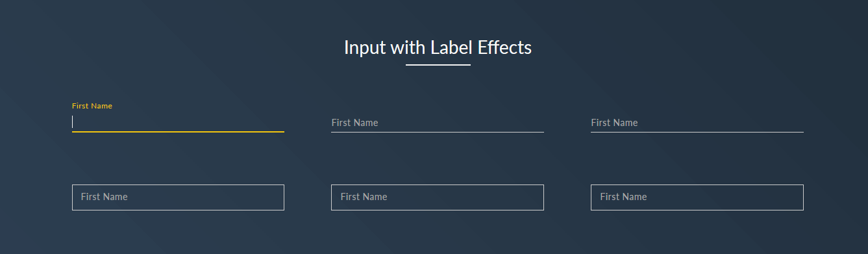
Task: Focus the bottom-left bordered First Name box
Action: coord(178,197)
